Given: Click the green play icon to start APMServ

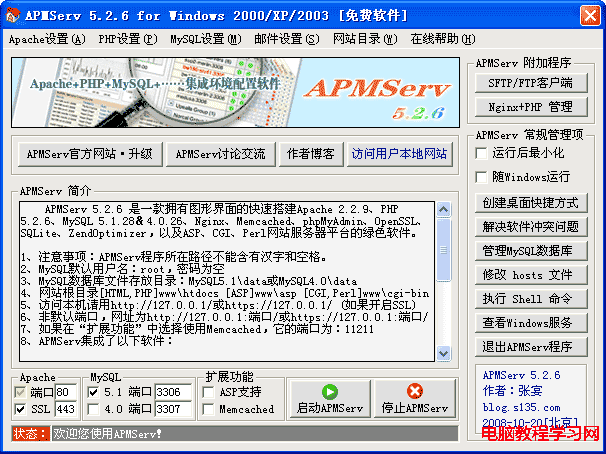Looking at the screenshot, I should pyautogui.click(x=330, y=392).
